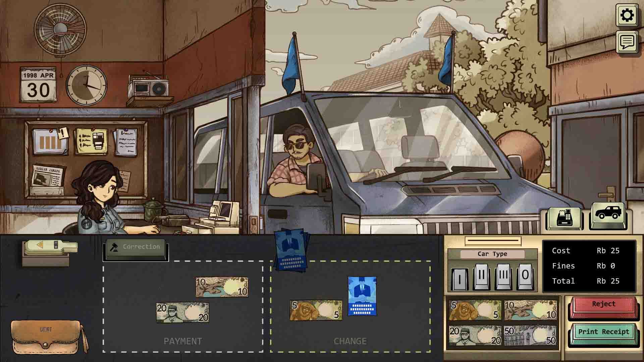Take a 20 banknote from the drawer
Image resolution: width=644 pixels, height=362 pixels.
[475, 336]
